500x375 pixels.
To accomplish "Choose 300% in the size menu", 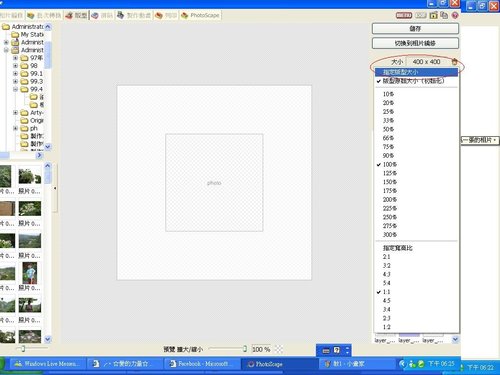I will [x=416, y=235].
